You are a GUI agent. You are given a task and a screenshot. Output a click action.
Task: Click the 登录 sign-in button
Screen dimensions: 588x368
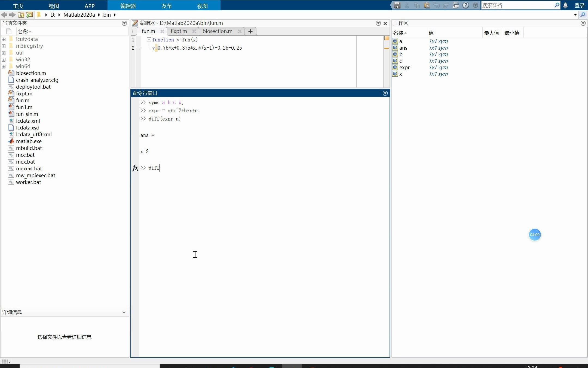tap(579, 5)
